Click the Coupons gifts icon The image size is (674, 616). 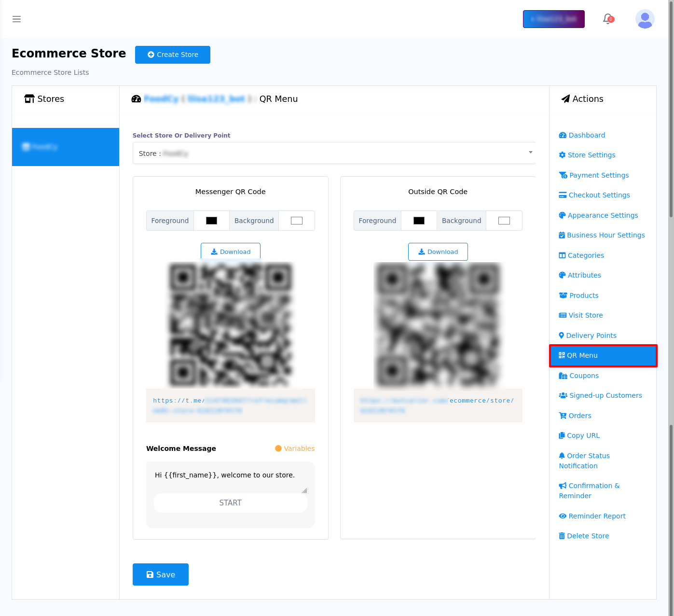[x=563, y=376]
